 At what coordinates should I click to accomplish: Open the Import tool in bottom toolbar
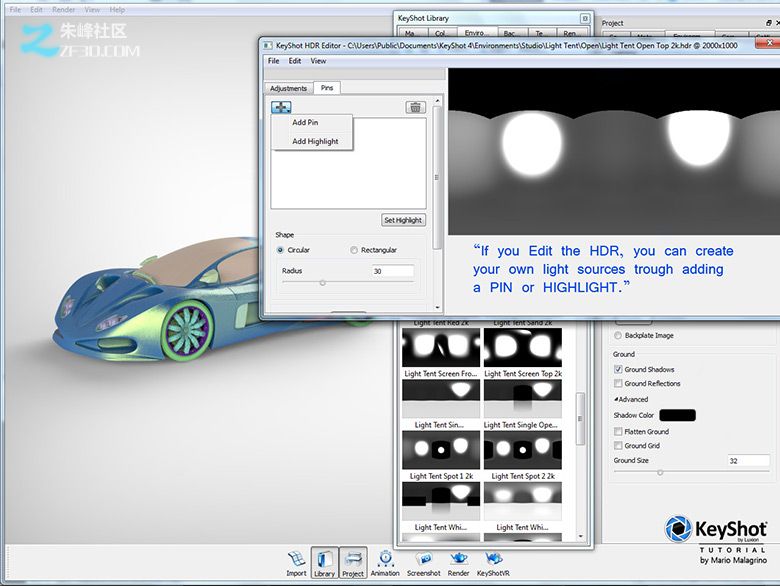pos(296,564)
